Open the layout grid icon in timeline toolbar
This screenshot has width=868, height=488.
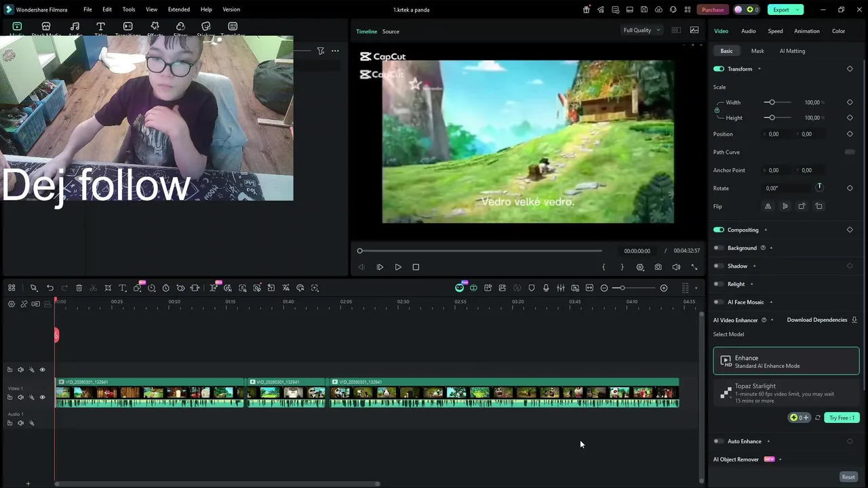[x=12, y=288]
